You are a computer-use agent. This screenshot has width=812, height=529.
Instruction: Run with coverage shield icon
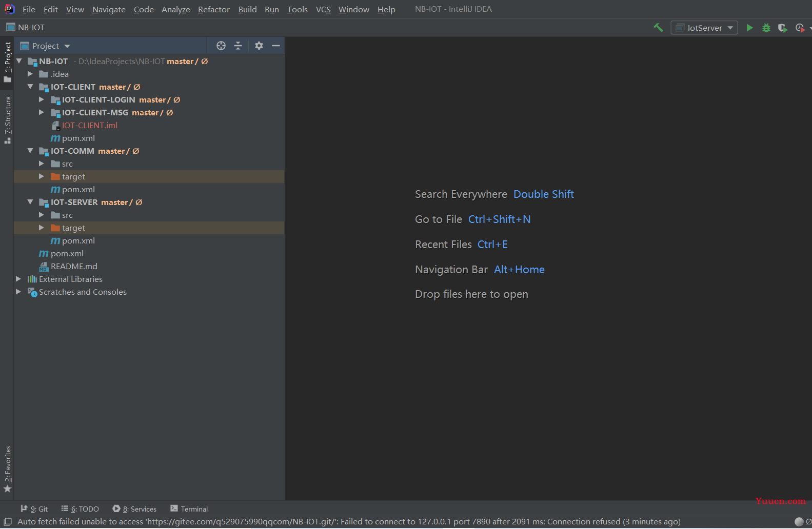pyautogui.click(x=782, y=28)
